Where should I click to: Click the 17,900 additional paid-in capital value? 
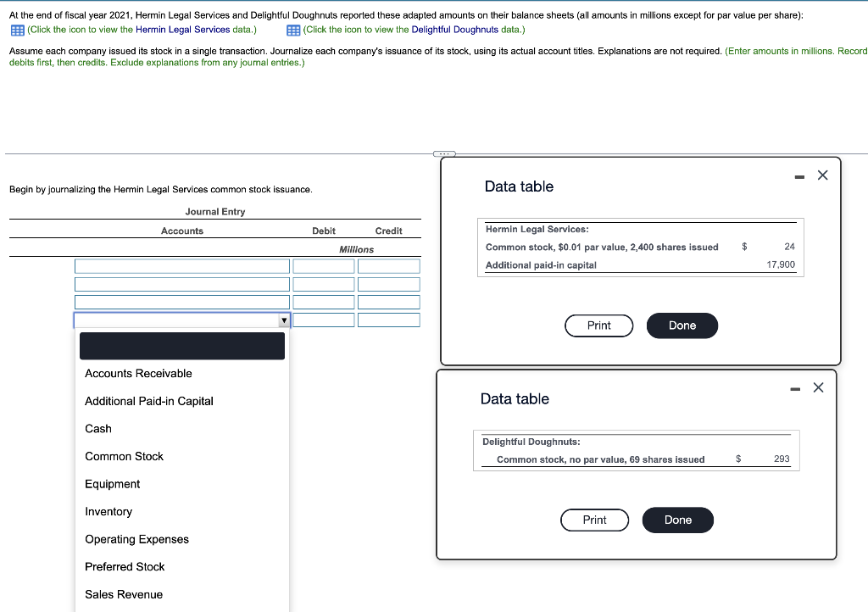(781, 264)
